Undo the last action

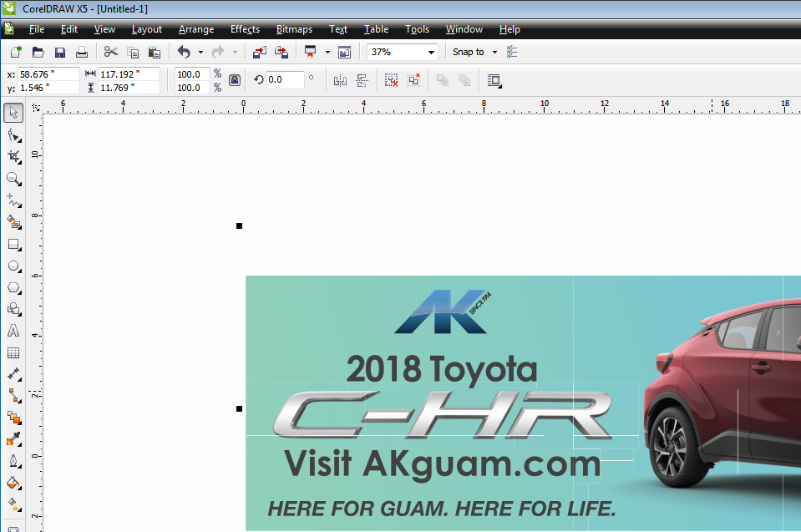click(184, 52)
